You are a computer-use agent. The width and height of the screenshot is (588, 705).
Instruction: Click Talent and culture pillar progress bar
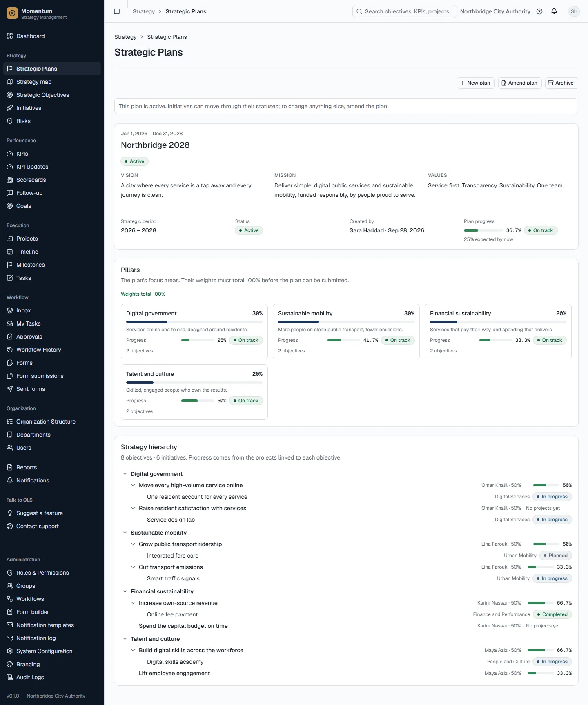[x=198, y=401]
